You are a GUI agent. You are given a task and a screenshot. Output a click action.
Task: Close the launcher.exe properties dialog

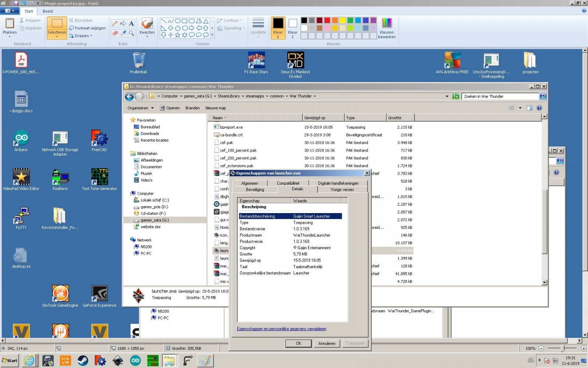pos(367,173)
